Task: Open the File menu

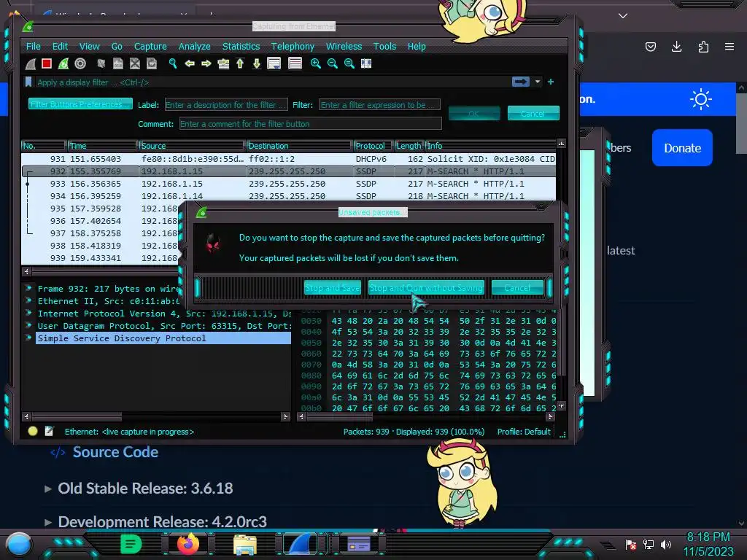Action: click(34, 46)
